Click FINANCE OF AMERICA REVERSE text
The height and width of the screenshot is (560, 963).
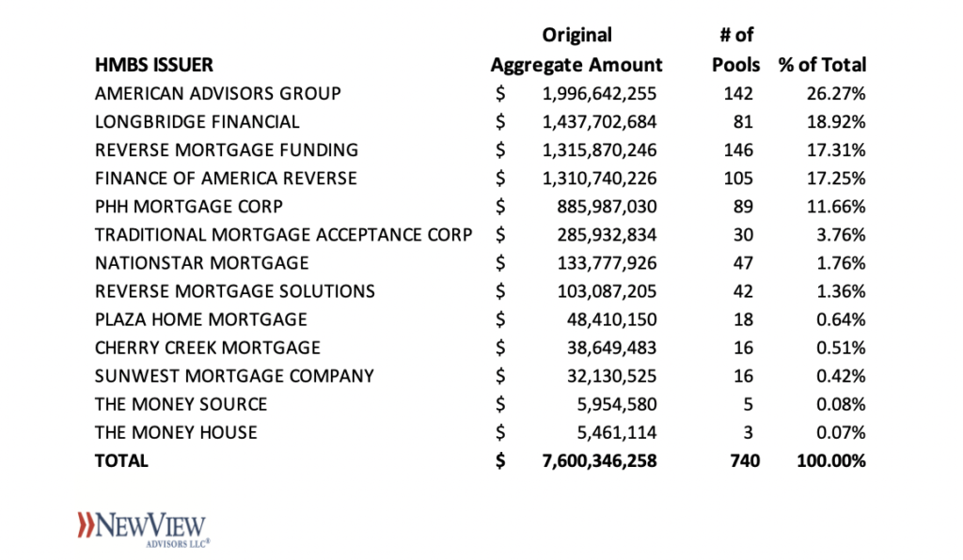[x=226, y=178]
